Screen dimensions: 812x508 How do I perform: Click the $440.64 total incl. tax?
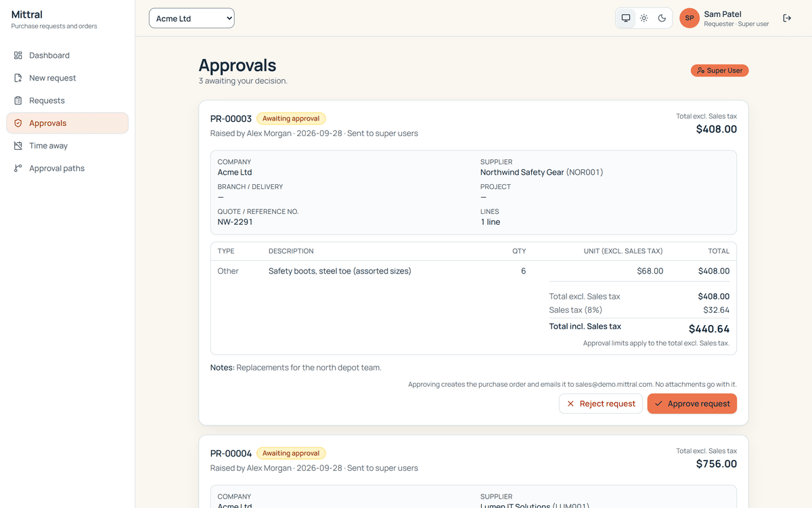(709, 329)
